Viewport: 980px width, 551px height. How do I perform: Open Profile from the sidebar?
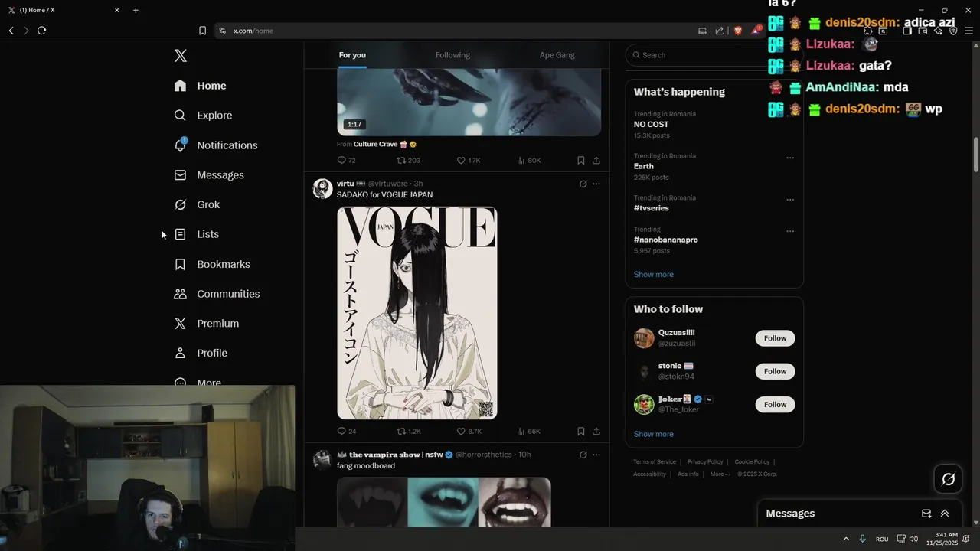[201, 353]
